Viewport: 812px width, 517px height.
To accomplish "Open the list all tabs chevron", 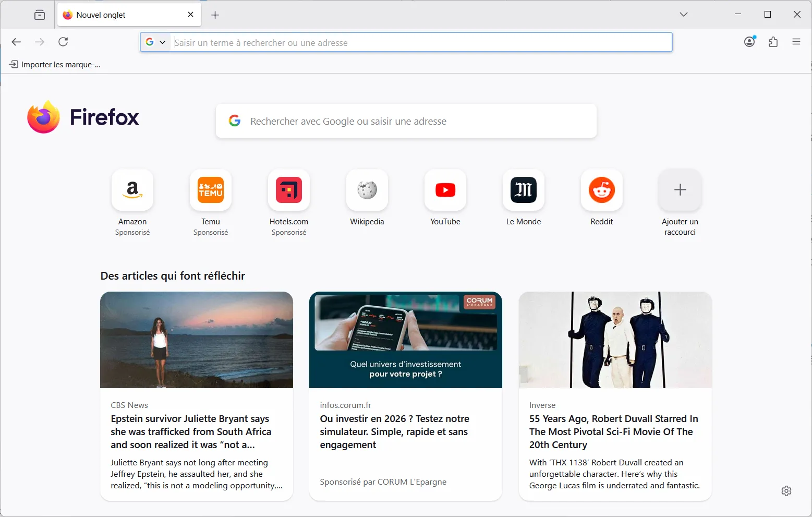I will point(683,14).
